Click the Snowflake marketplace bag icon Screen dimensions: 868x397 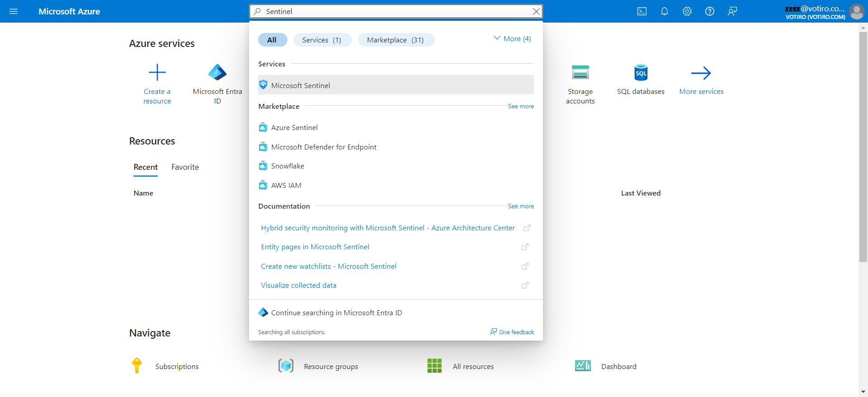[263, 166]
